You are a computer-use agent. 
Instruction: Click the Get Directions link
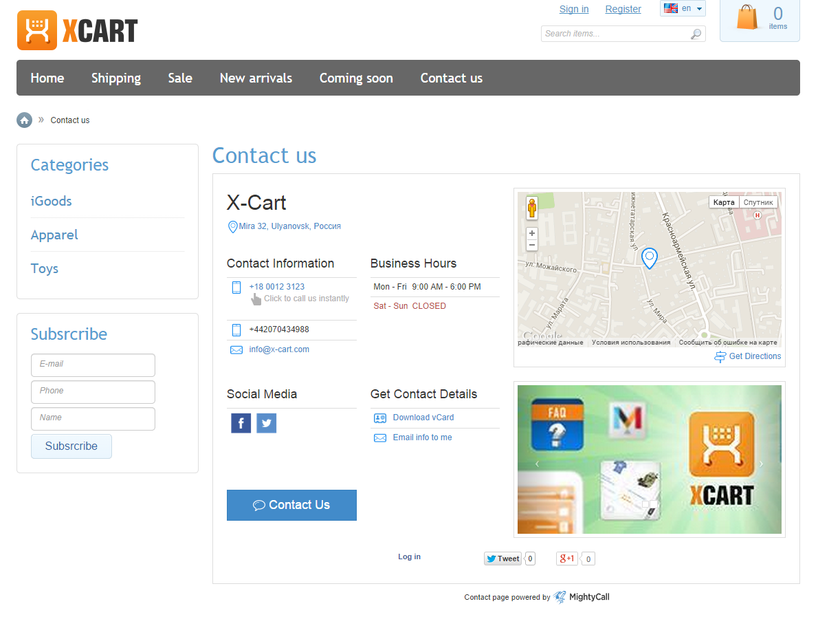coord(754,356)
